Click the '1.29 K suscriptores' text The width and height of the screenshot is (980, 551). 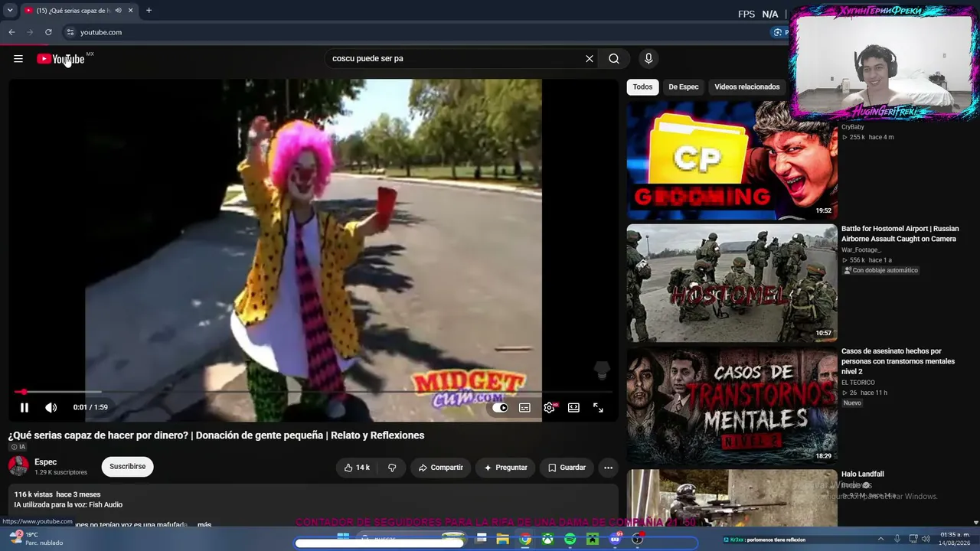click(60, 473)
